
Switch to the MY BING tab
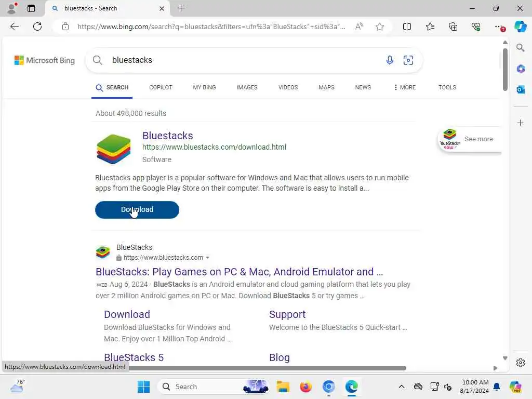pos(204,87)
